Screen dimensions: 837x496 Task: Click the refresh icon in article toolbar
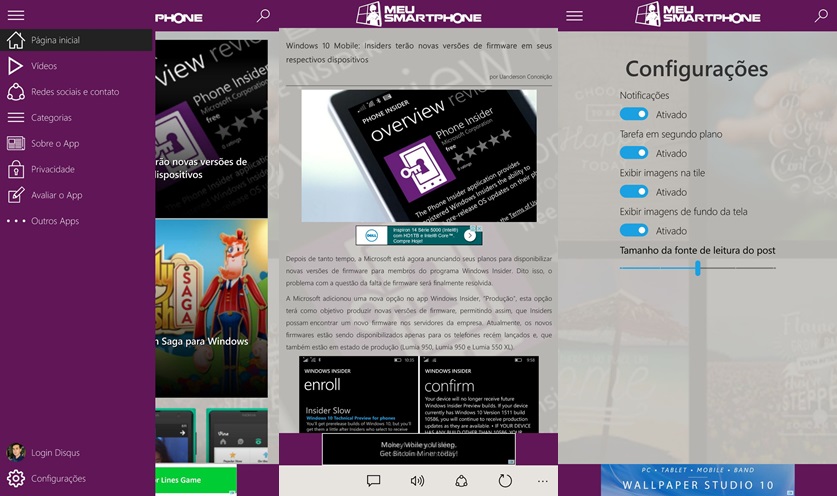coord(505,481)
